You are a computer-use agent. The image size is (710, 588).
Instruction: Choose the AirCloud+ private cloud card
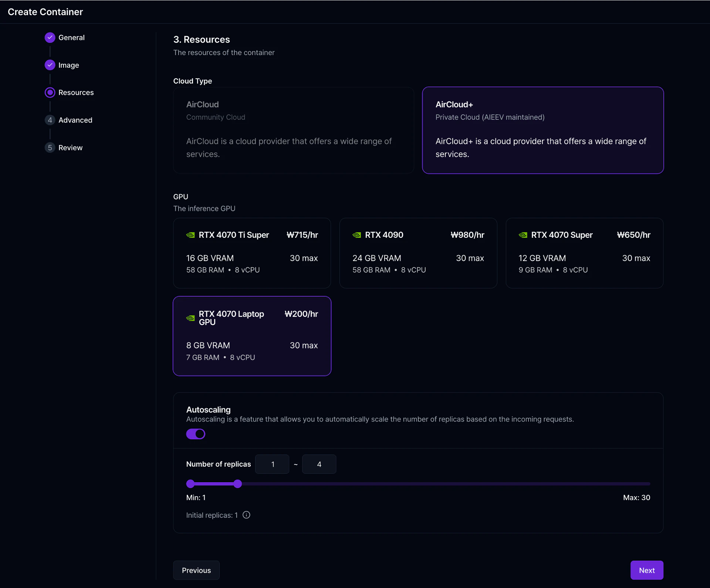pyautogui.click(x=542, y=130)
